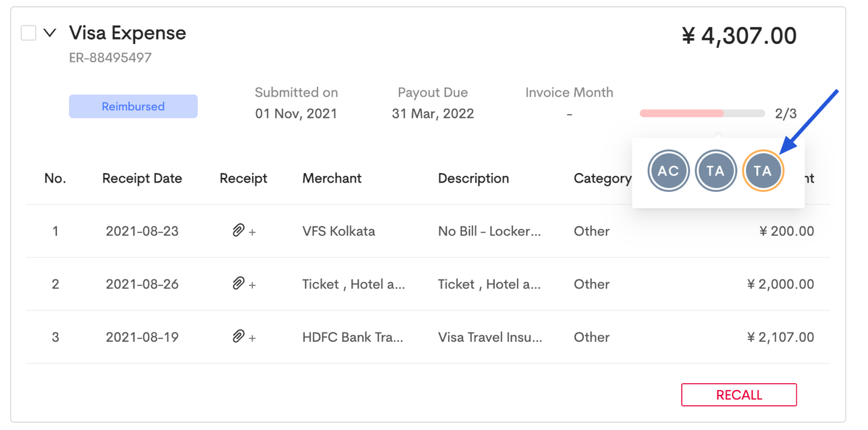Collapse the Visa Expense report chevron
868x430 pixels.
tap(50, 33)
